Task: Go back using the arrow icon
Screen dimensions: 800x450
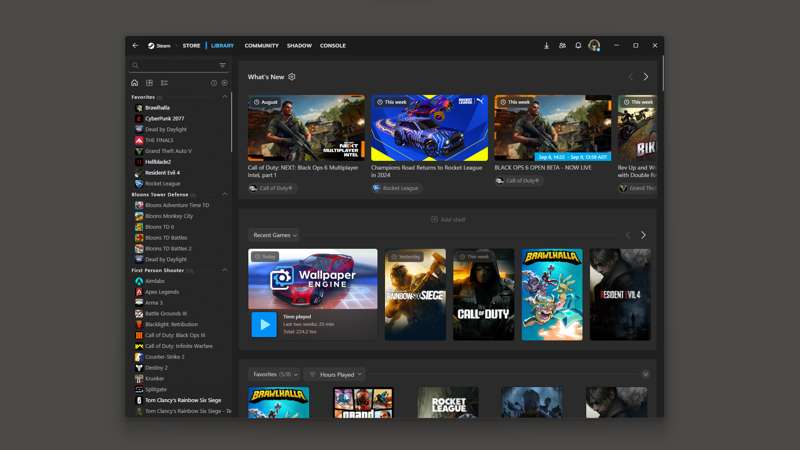Action: pos(135,45)
